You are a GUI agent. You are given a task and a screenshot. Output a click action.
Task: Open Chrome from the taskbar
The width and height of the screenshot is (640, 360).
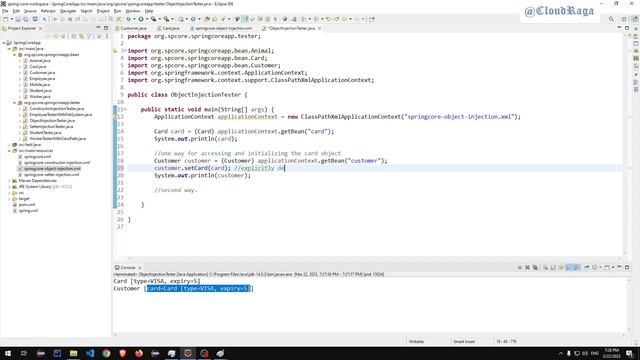106,353
